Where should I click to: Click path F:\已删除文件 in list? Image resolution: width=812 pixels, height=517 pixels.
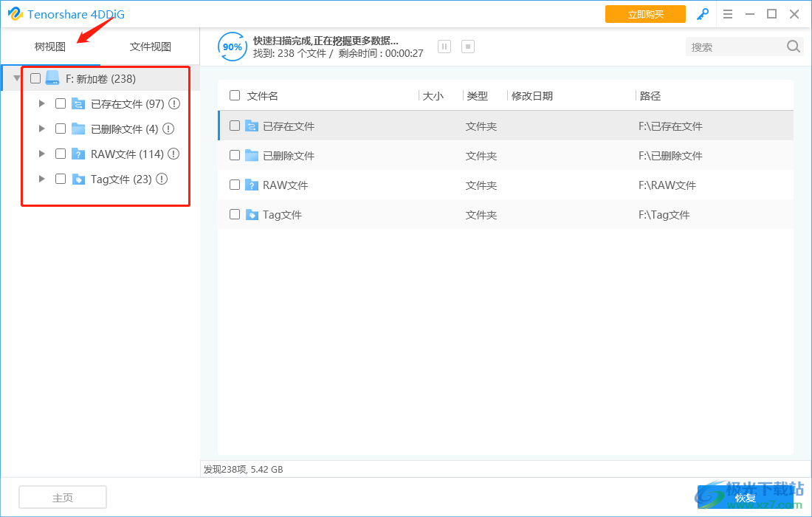pos(670,156)
